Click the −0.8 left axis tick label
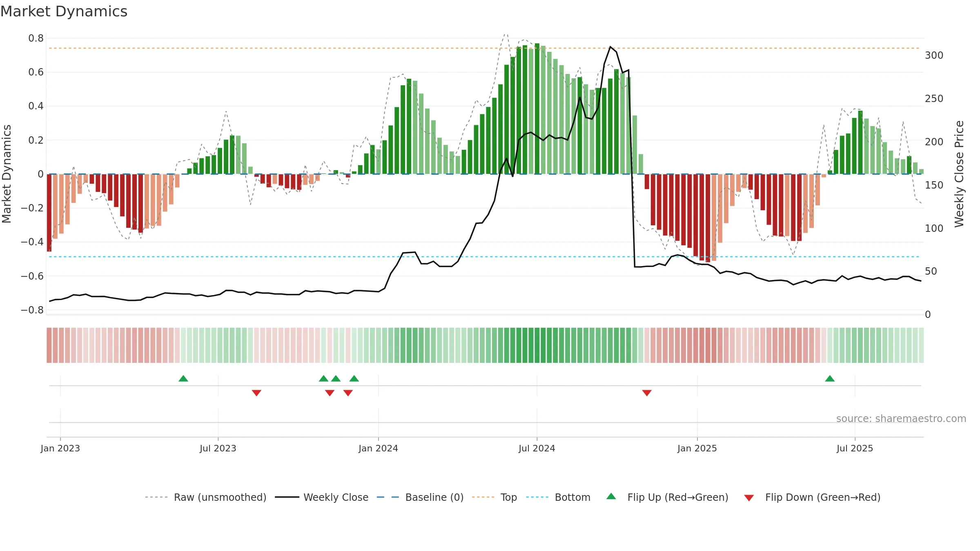This screenshot has width=980, height=551. tap(32, 310)
